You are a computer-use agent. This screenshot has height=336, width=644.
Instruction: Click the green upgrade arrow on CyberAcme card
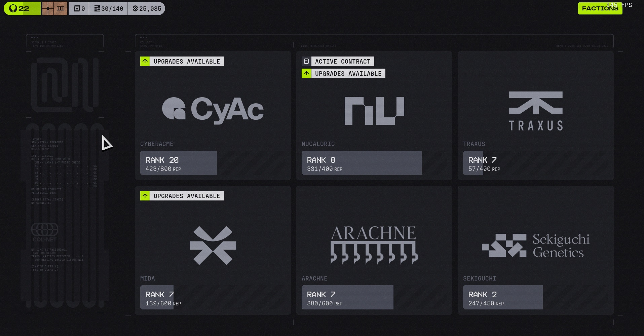145,61
